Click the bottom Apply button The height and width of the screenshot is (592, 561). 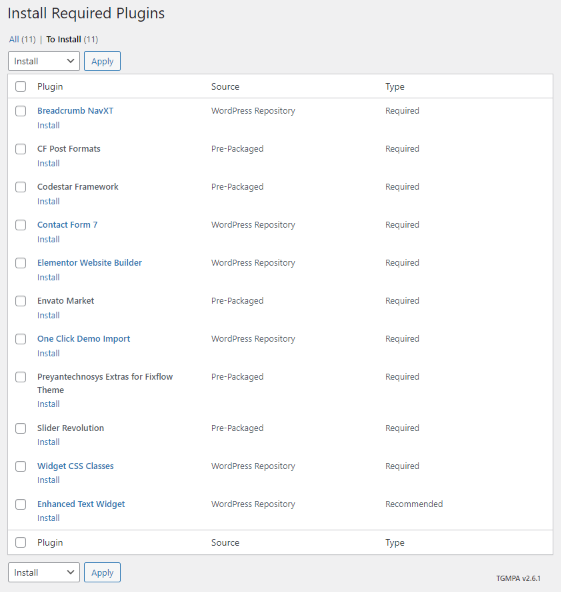tap(102, 572)
